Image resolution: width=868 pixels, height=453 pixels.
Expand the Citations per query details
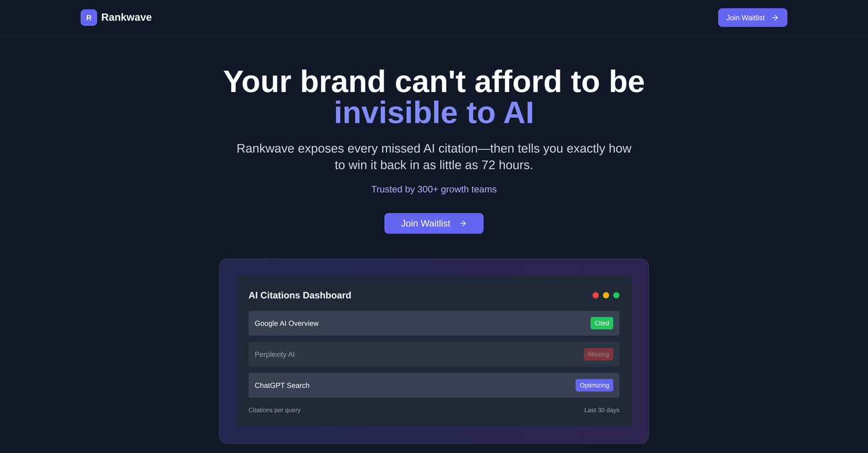[274, 409]
